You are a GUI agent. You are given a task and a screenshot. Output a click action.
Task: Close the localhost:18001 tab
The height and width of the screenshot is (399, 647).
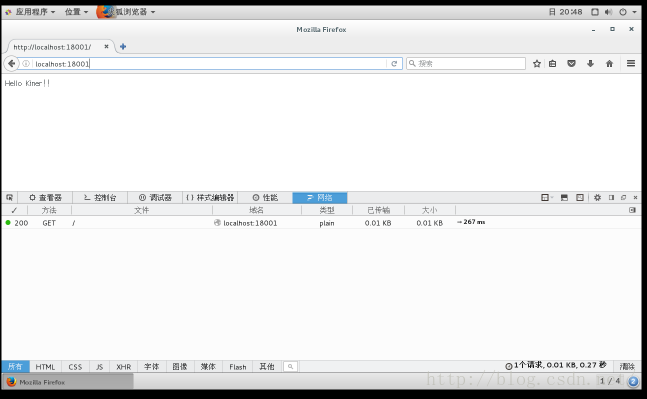106,47
